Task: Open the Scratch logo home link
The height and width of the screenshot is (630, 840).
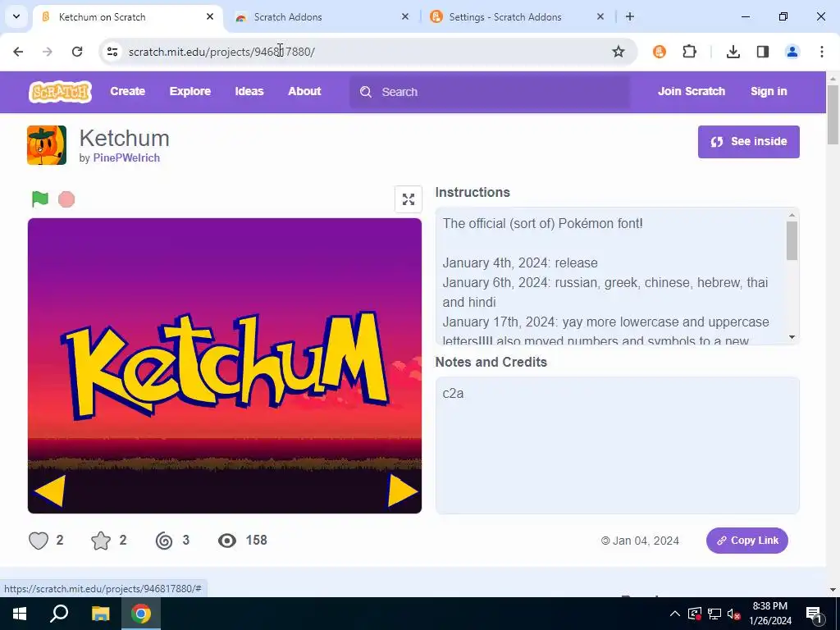Action: pos(60,92)
